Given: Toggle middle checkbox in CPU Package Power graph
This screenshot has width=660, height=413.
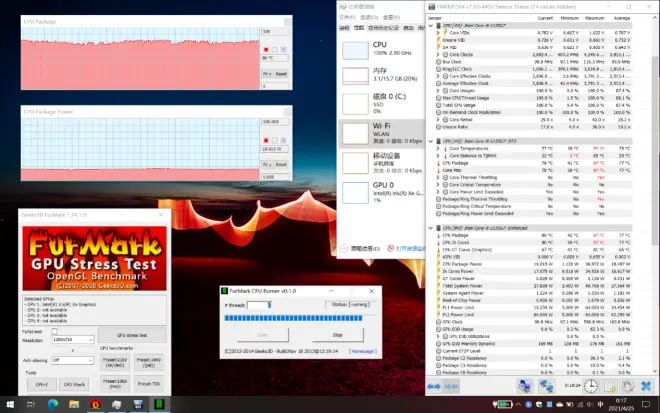Looking at the screenshot, I should pos(274,140).
